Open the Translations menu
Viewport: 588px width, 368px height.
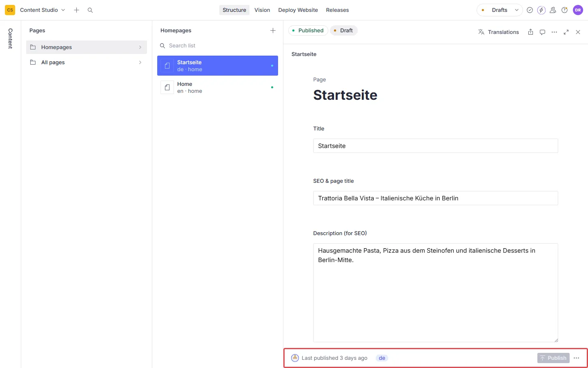(x=499, y=32)
